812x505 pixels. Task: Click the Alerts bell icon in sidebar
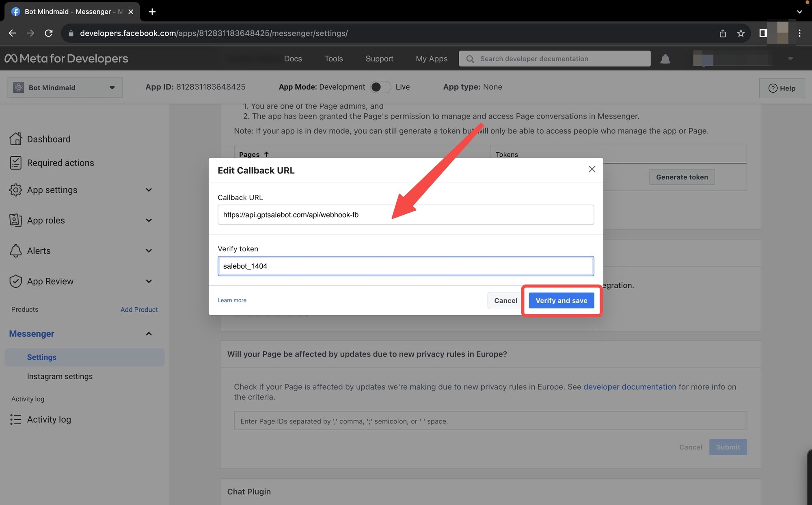(15, 251)
